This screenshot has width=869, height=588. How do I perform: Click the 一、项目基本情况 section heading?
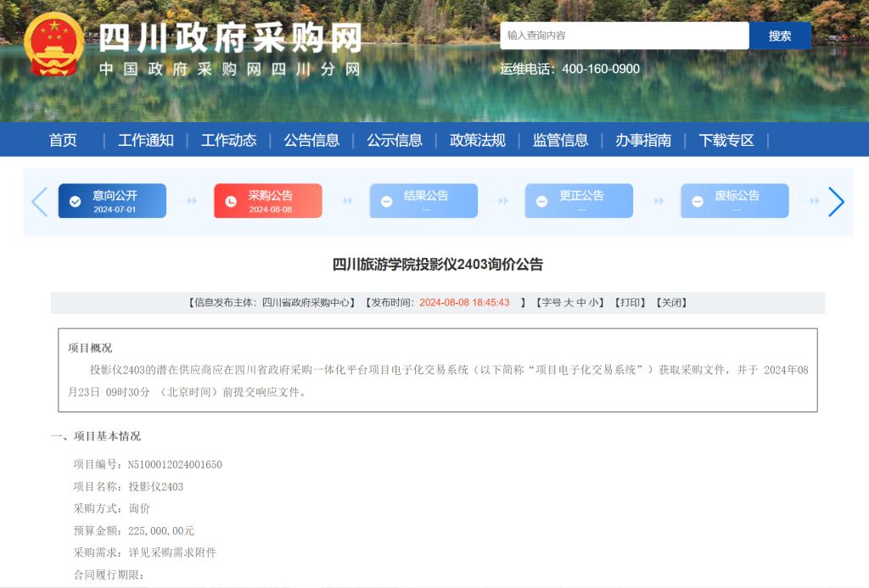point(96,436)
